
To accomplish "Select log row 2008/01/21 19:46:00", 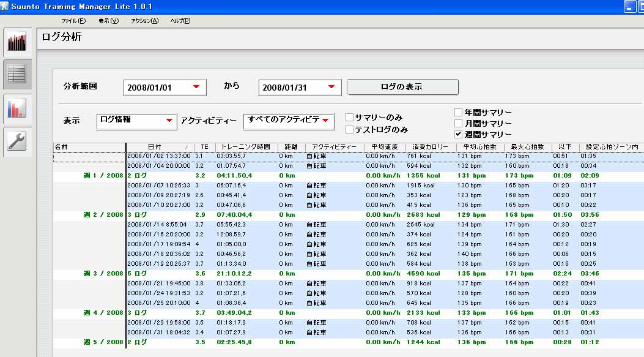I will [x=348, y=284].
